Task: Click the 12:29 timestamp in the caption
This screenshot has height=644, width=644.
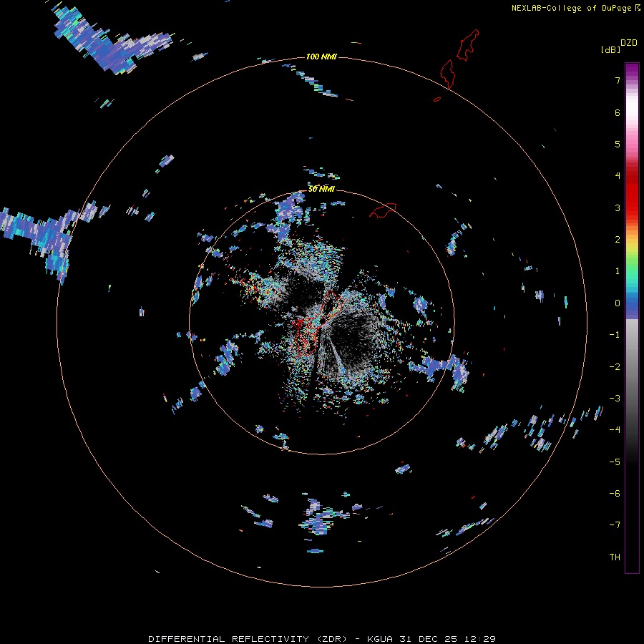Action: [x=480, y=639]
